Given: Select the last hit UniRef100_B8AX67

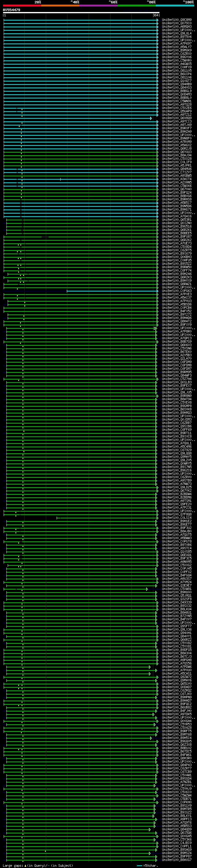Looking at the screenshot, I should point(177,860).
